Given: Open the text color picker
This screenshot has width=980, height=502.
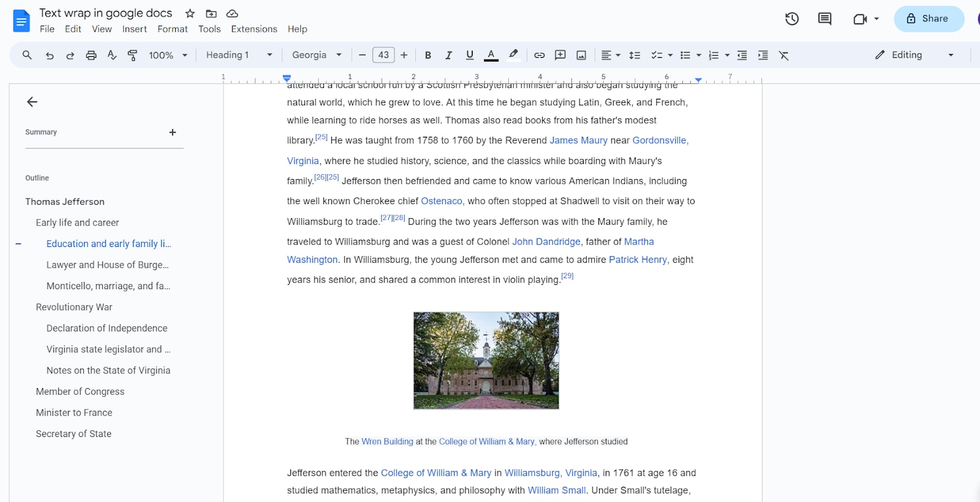Looking at the screenshot, I should [491, 55].
